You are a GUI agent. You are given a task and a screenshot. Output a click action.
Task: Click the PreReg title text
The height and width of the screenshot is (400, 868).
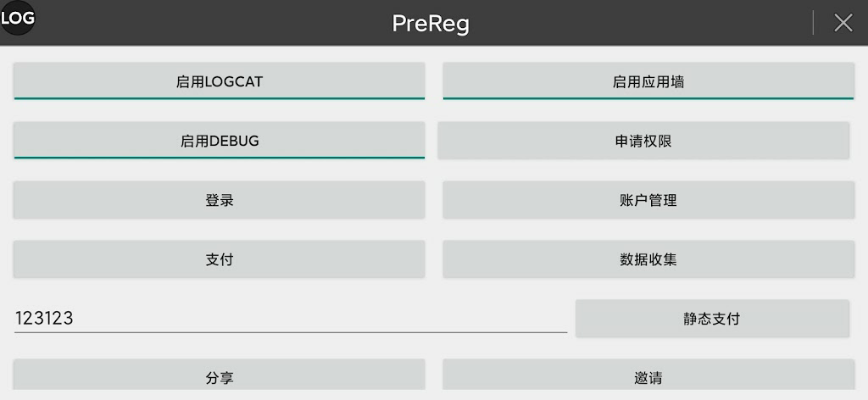coord(431,23)
